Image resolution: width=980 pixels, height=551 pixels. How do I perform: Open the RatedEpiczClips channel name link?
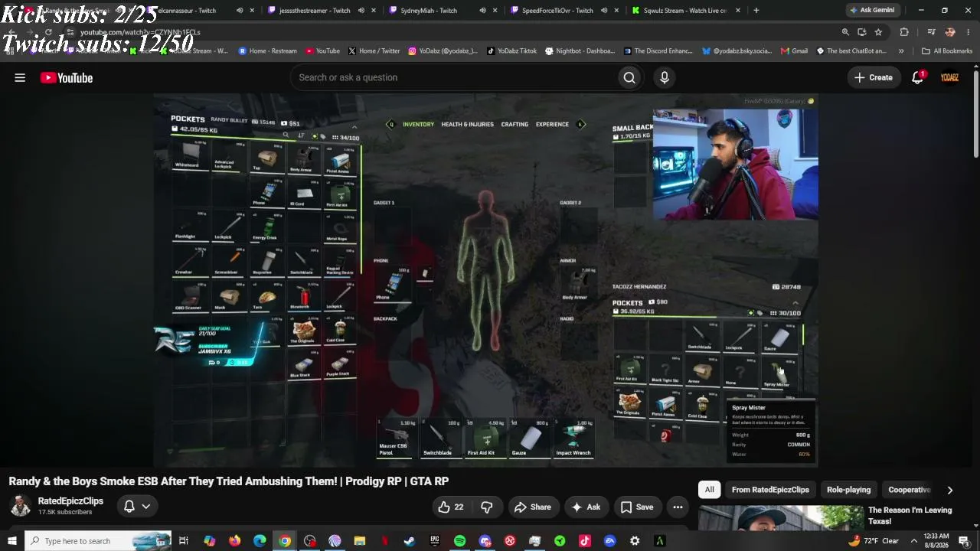[x=70, y=500]
